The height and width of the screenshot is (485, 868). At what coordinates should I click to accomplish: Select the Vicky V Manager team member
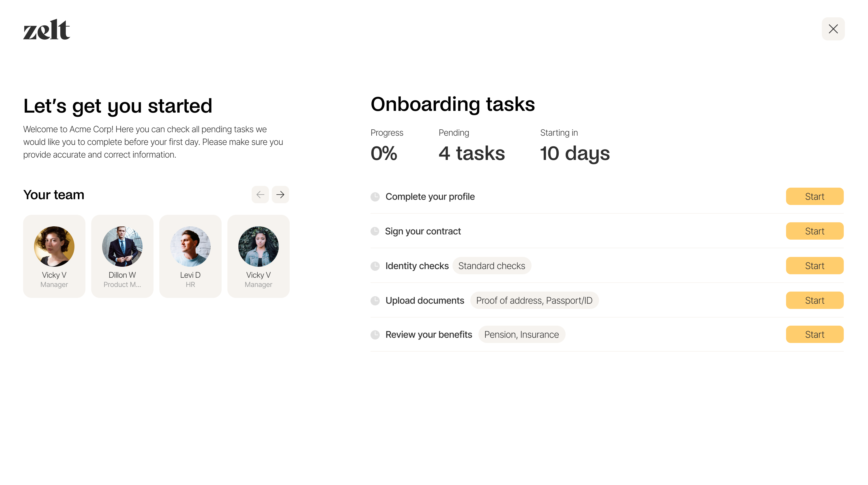(54, 257)
